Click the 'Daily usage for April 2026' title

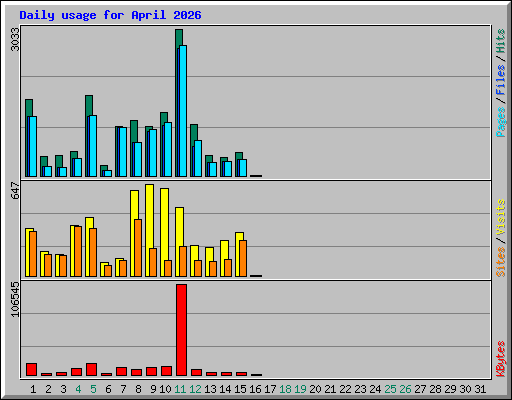[x=110, y=15]
